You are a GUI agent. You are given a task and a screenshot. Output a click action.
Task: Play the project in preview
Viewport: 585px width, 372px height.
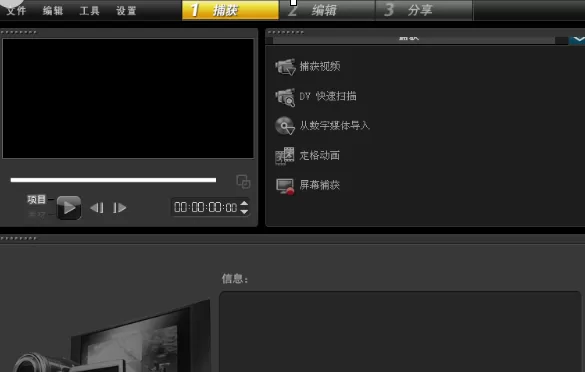(69, 207)
